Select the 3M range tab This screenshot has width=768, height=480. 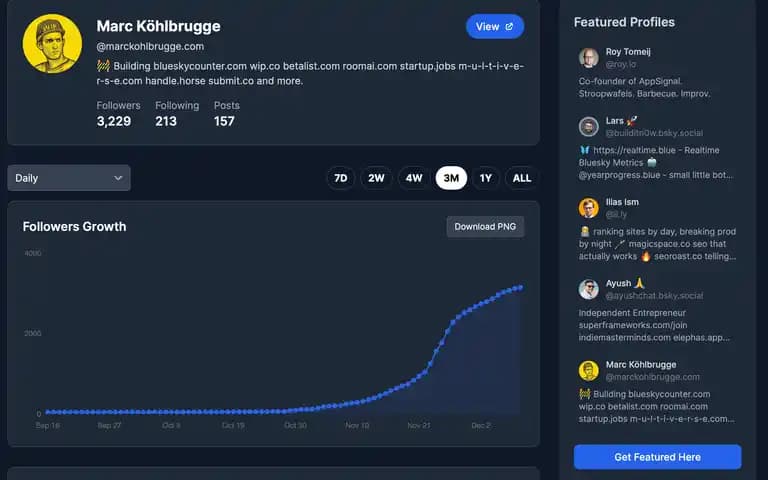tap(451, 178)
